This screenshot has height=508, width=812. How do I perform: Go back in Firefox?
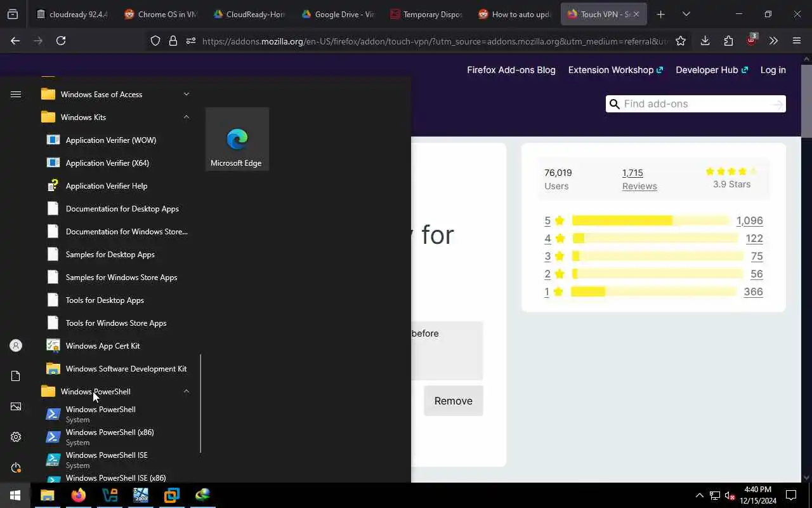click(15, 41)
